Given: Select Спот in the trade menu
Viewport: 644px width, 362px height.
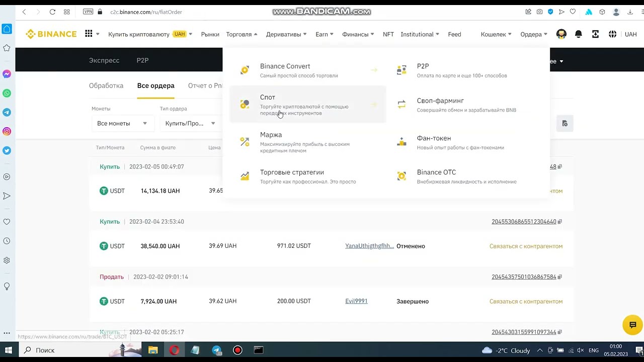Looking at the screenshot, I should 308,104.
